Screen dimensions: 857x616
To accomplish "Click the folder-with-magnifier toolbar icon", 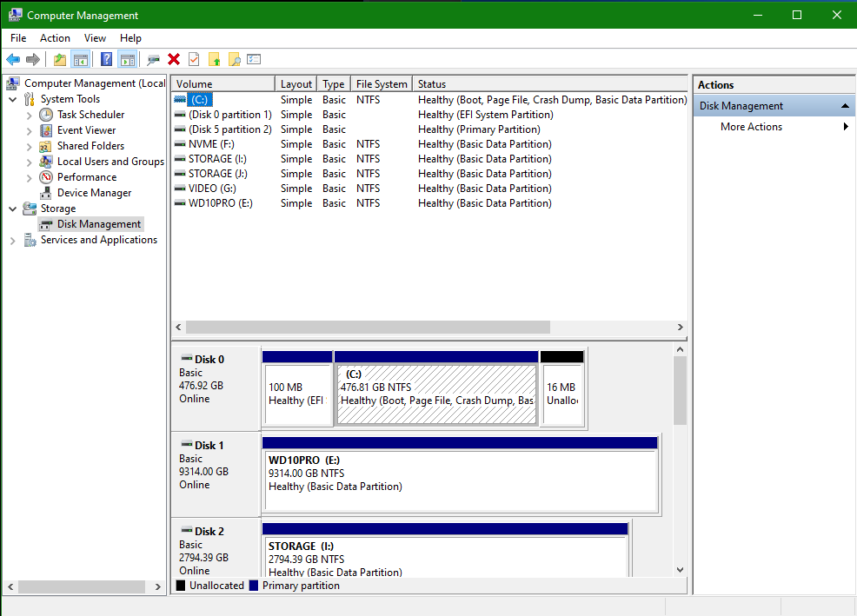I will pos(236,58).
